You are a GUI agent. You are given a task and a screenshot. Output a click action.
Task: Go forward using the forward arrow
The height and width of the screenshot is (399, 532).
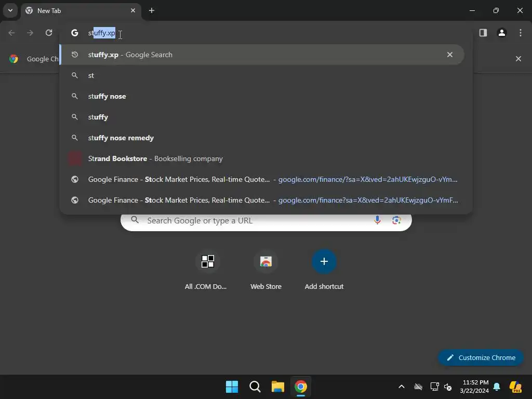click(x=30, y=33)
